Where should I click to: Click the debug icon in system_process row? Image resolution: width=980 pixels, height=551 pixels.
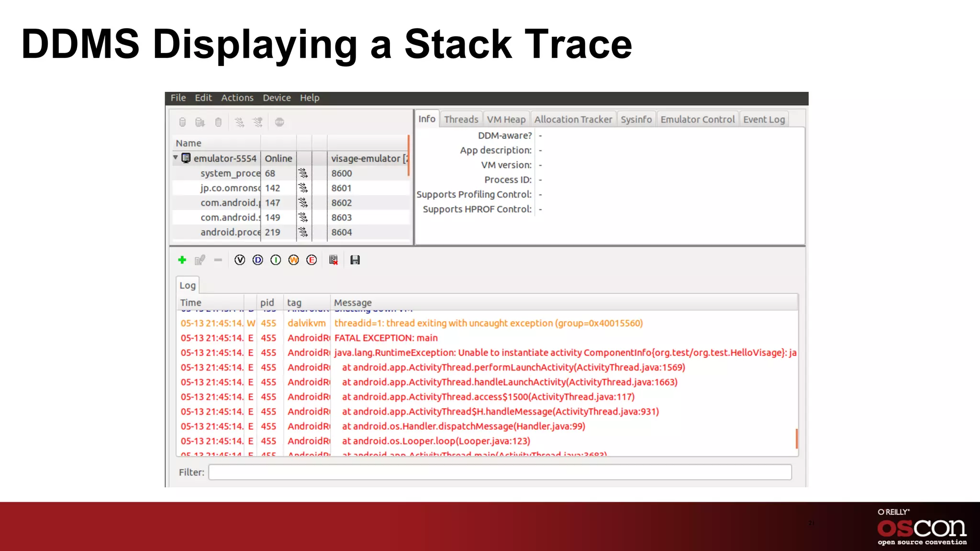pyautogui.click(x=303, y=173)
